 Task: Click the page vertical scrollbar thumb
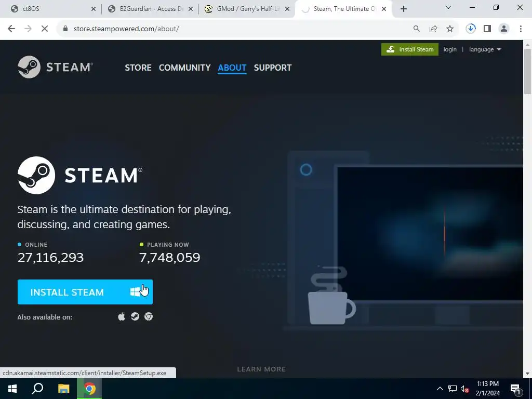pyautogui.click(x=527, y=71)
